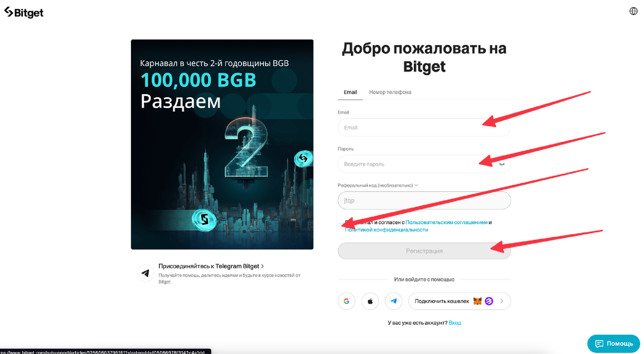The image size is (644, 354).
Task: Click the Telegram circle icon beside join text
Action: (x=145, y=273)
